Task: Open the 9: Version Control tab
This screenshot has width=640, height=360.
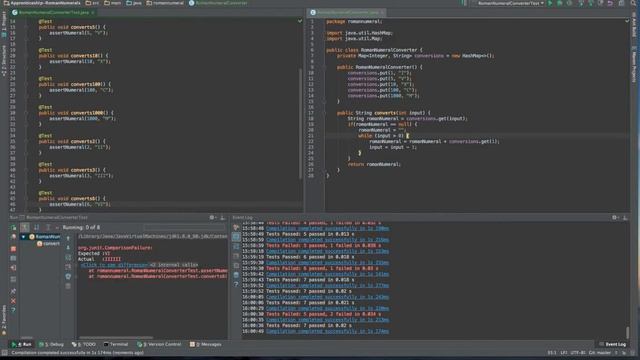Action: 159,344
